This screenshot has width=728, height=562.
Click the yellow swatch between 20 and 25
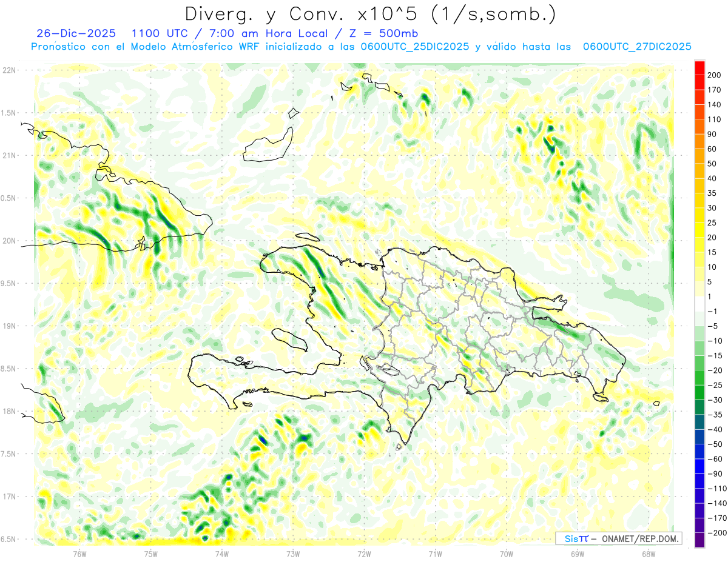[699, 230]
